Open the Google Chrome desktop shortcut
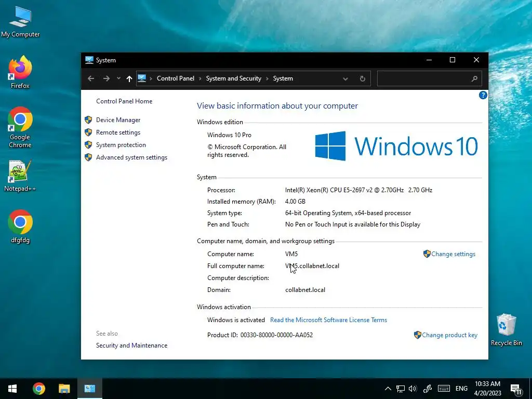 coord(20,127)
